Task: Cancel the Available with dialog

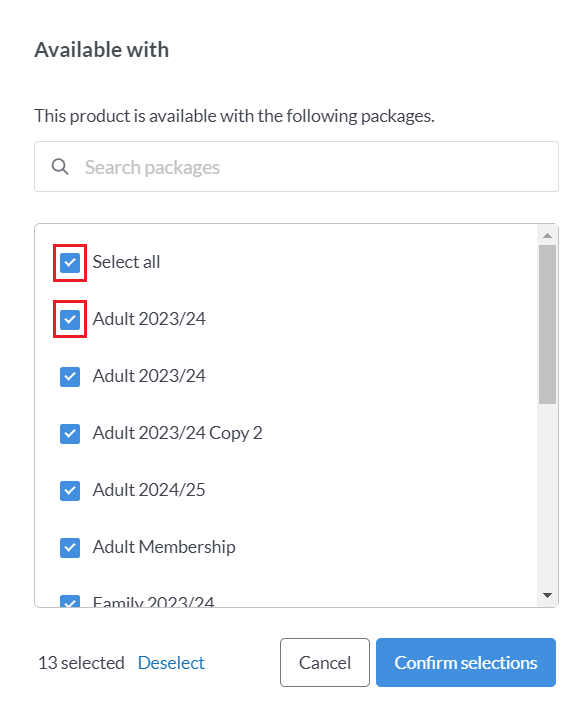Action: pos(325,662)
